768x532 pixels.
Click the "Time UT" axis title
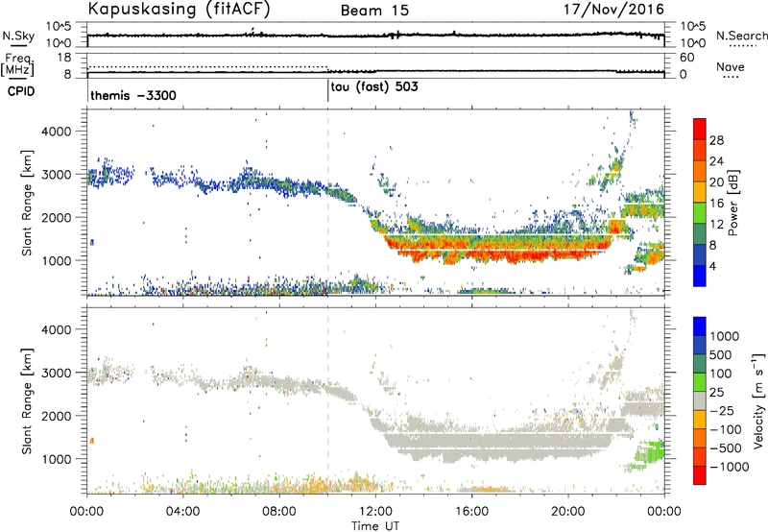[375, 525]
